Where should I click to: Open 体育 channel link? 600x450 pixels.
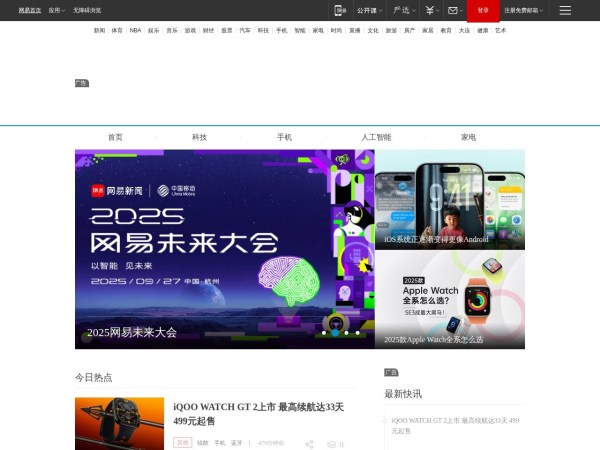pyautogui.click(x=117, y=30)
